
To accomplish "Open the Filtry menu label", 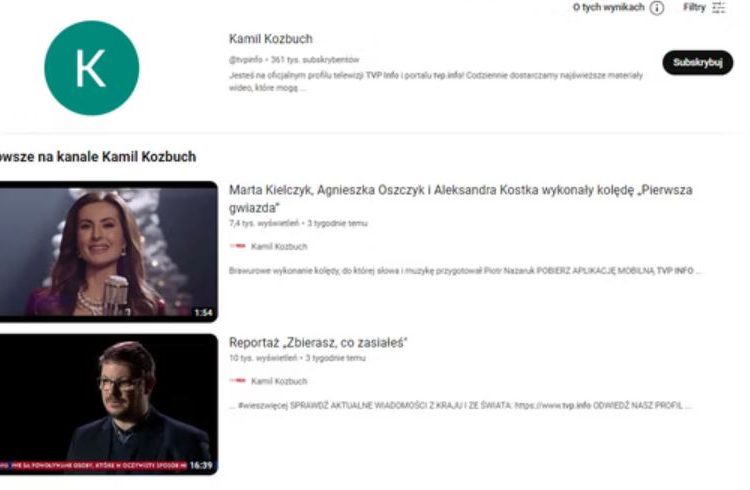I will pos(694,8).
